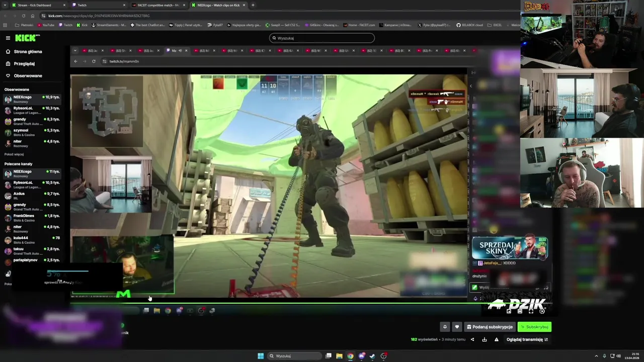Select NEEXcsgo under Obserwowane list
644x362 pixels.
[32, 99]
